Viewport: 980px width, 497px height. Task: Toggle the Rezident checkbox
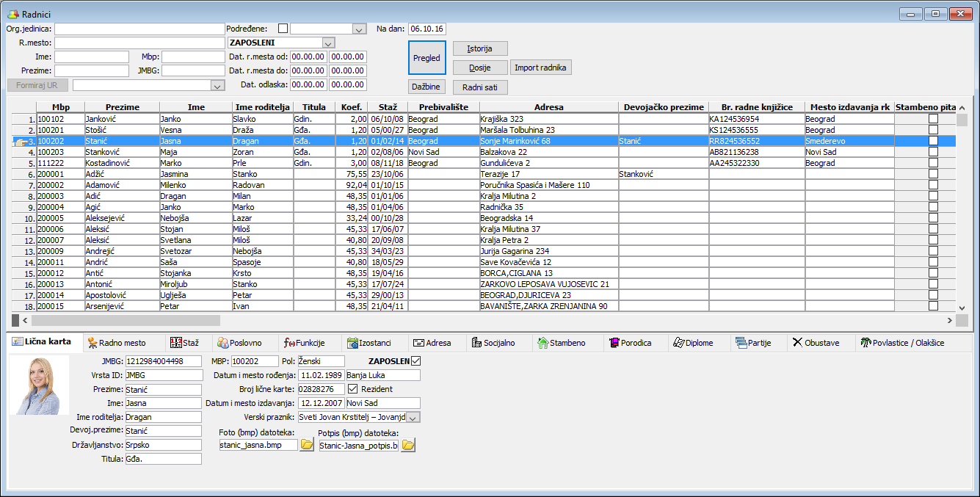[352, 389]
